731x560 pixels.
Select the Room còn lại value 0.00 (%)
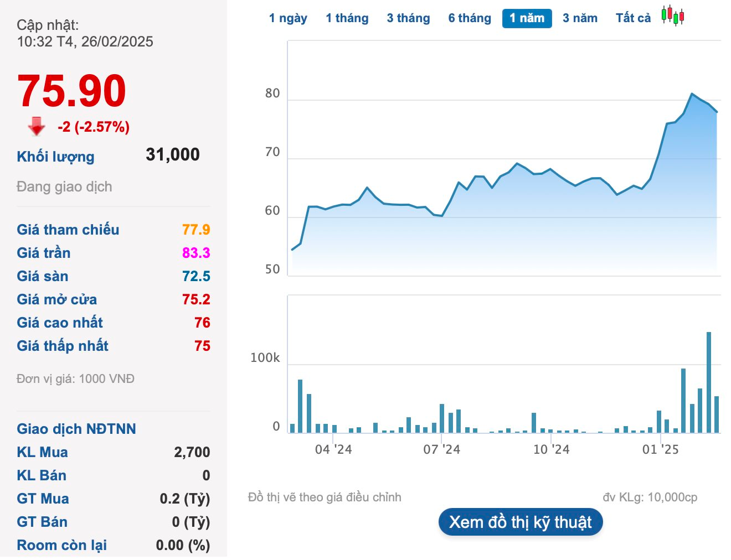pyautogui.click(x=183, y=545)
